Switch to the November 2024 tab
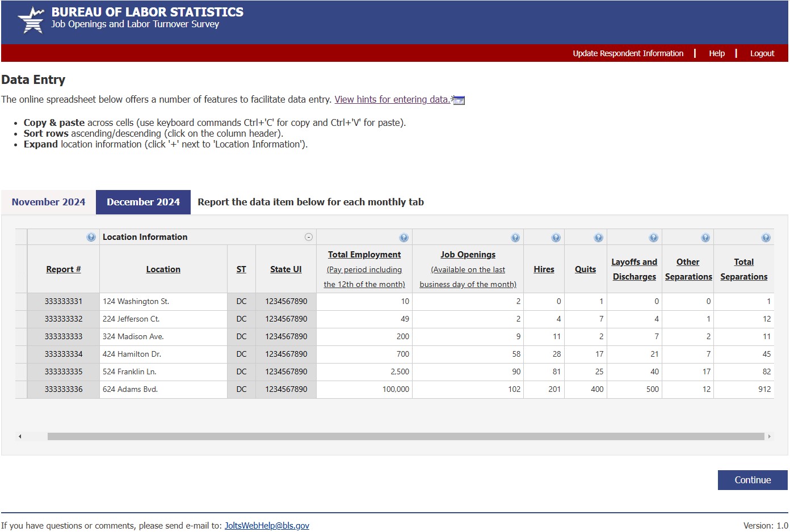This screenshot has width=790, height=532. 49,202
